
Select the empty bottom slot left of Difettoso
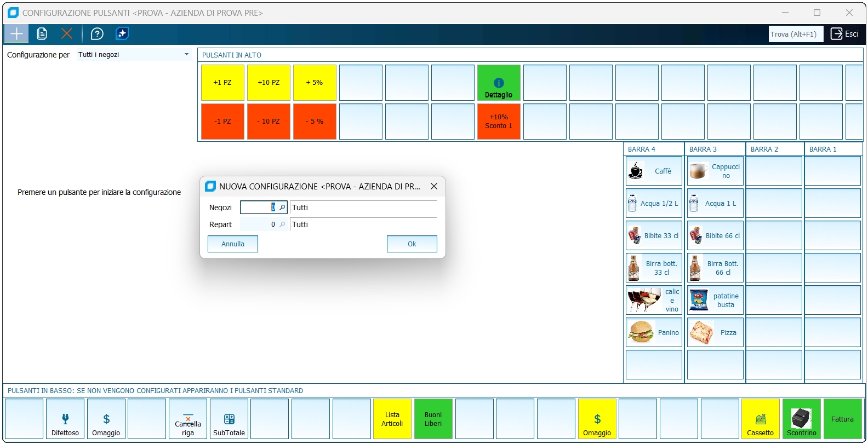pos(24,419)
